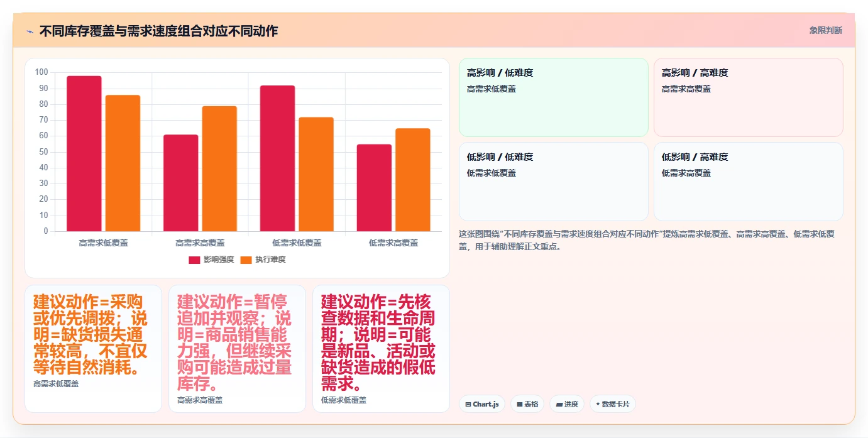Click the red 影响强度 bar for 高需求低覆盖

(x=84, y=153)
